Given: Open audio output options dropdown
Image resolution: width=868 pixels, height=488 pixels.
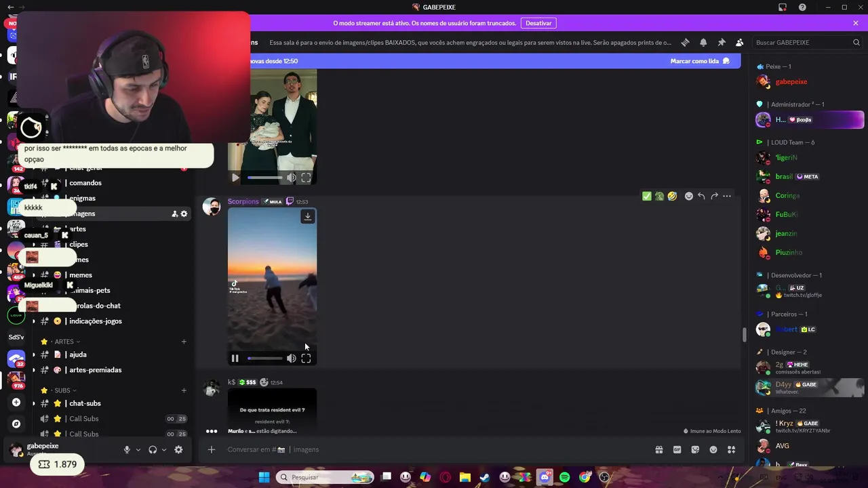Looking at the screenshot, I should [x=164, y=449].
